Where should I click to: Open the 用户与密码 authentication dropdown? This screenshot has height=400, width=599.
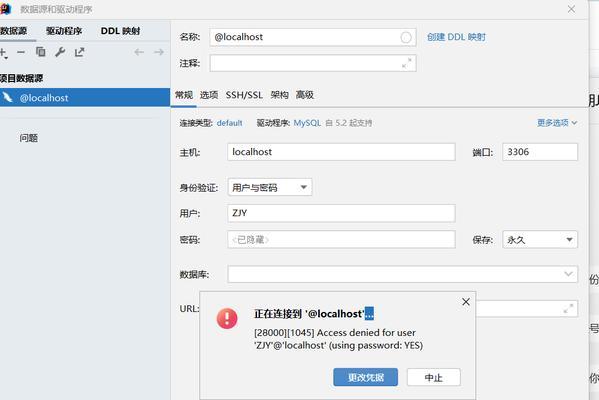(270, 187)
